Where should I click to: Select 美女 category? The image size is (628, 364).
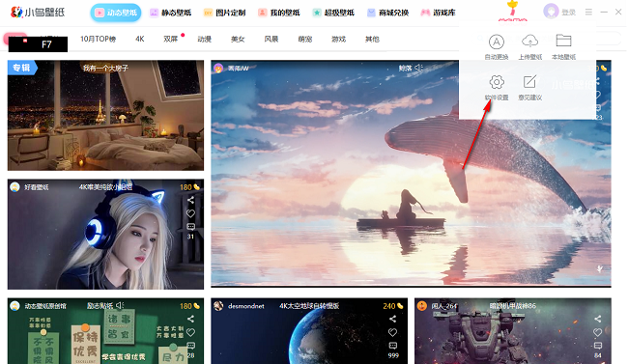pyautogui.click(x=238, y=39)
